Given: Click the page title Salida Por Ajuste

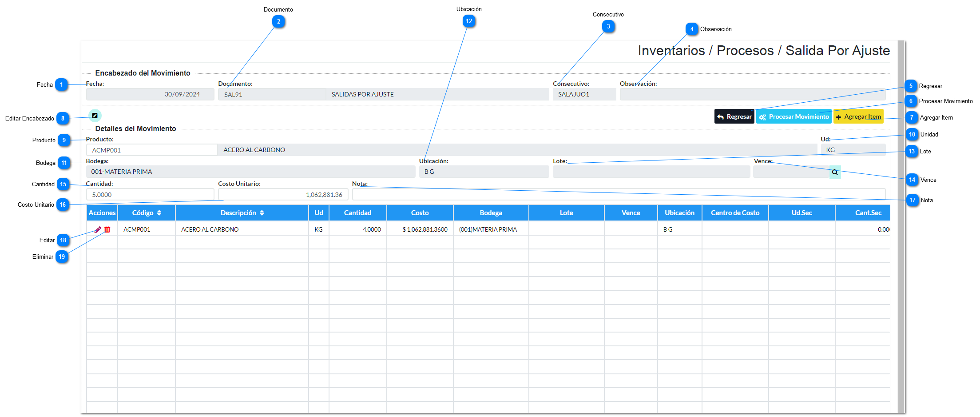Looking at the screenshot, I should (x=837, y=51).
